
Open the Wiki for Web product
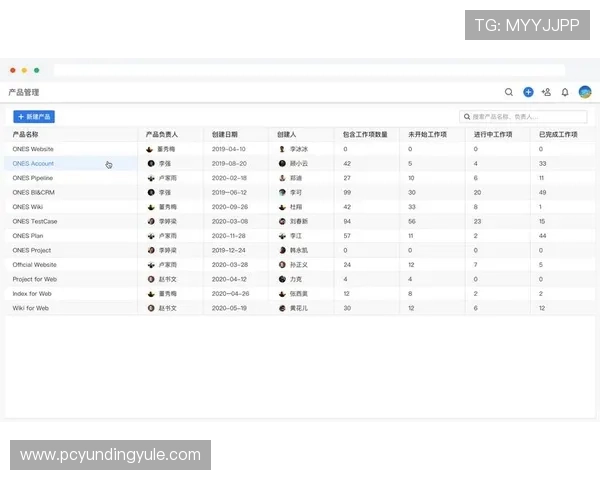click(31, 308)
